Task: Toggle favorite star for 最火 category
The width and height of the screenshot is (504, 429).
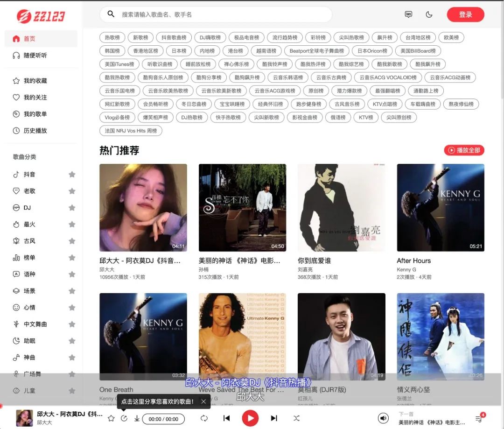Action: click(72, 224)
